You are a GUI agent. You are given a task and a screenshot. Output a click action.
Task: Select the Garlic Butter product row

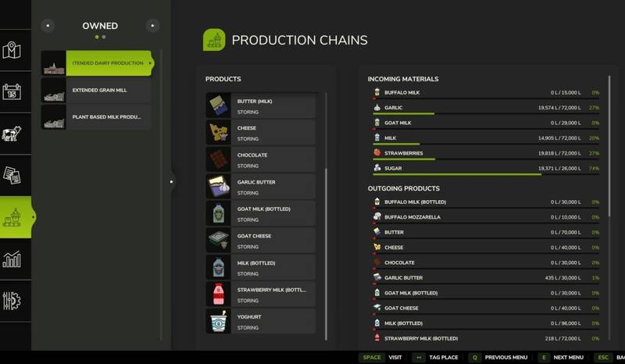click(x=261, y=186)
